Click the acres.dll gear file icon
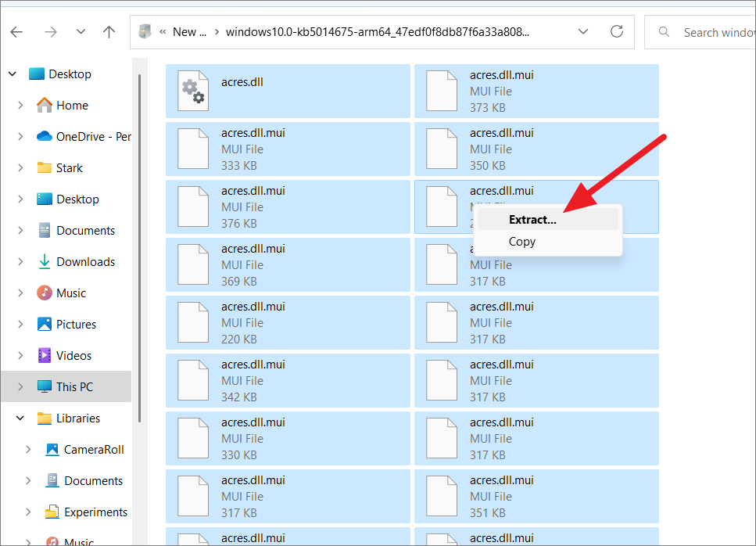This screenshot has width=756, height=546. tap(193, 91)
